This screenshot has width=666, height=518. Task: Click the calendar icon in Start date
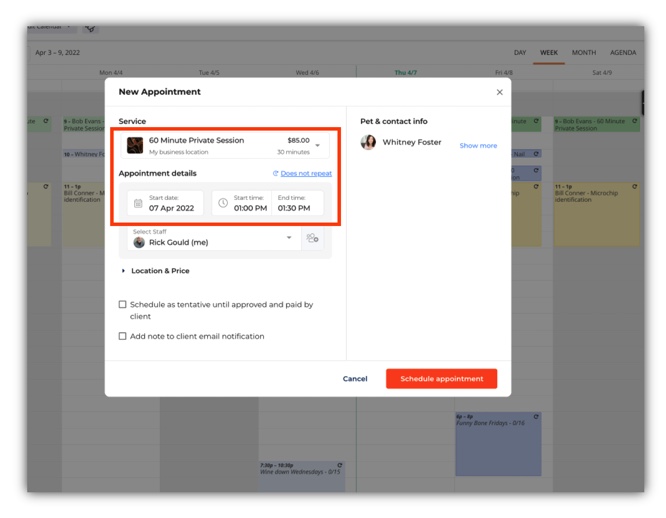[138, 203]
